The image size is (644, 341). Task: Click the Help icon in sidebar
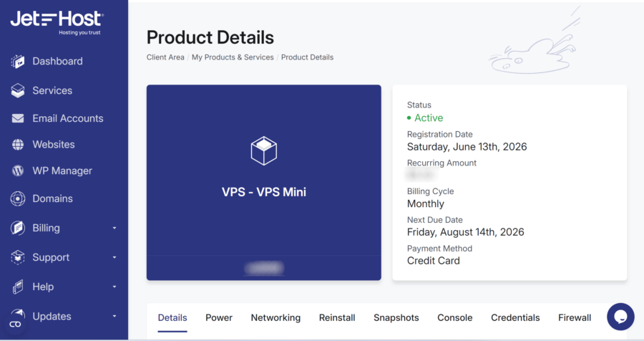pos(18,287)
